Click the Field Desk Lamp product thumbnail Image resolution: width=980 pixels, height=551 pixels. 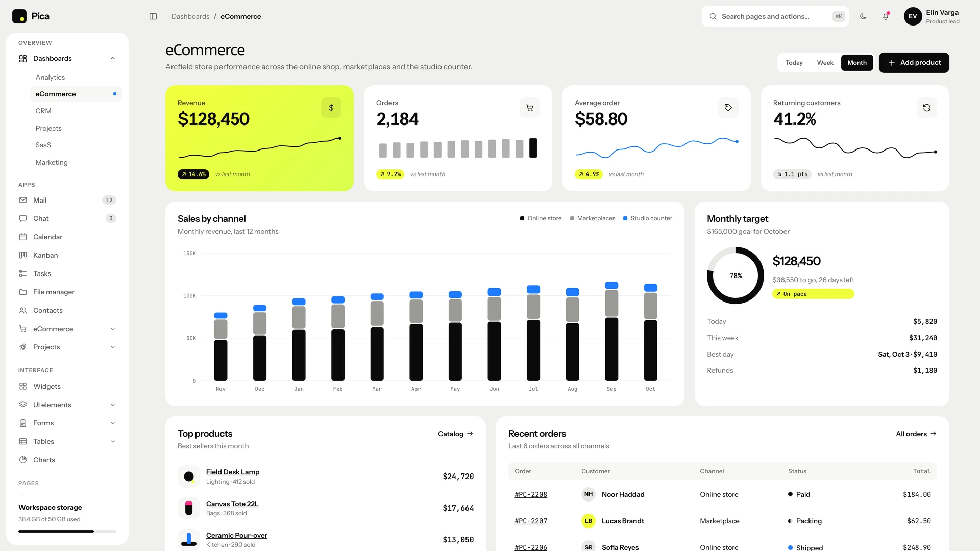pyautogui.click(x=189, y=477)
